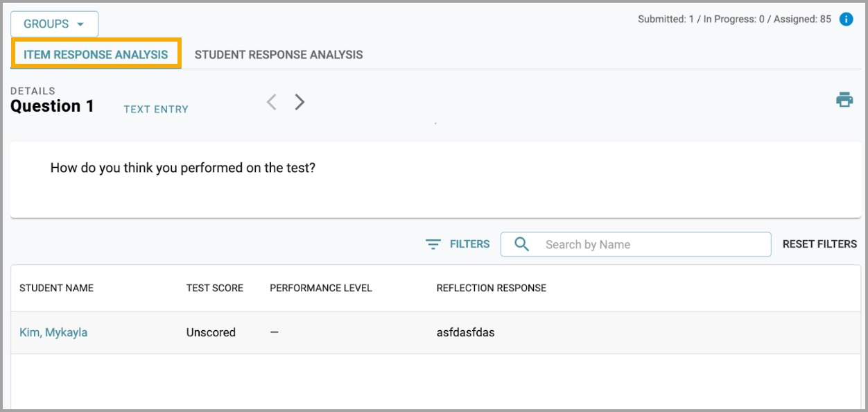The width and height of the screenshot is (868, 412).
Task: Click the Text Entry label
Action: click(x=156, y=109)
